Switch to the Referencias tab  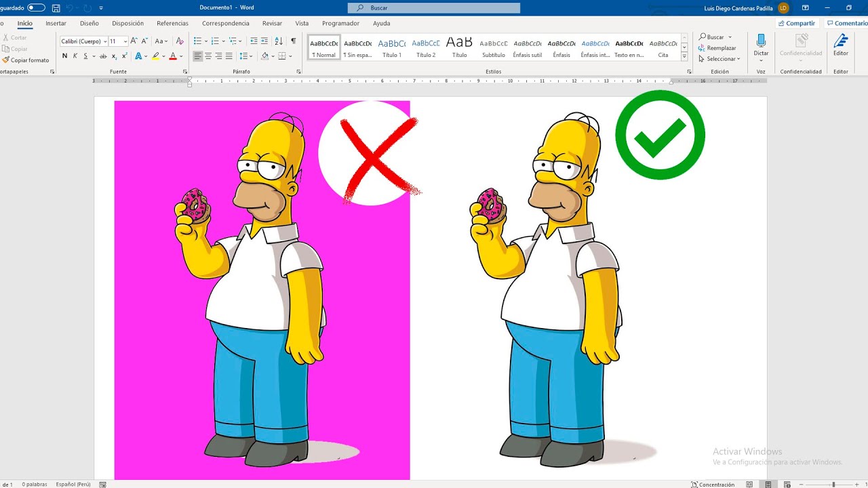pos(172,23)
